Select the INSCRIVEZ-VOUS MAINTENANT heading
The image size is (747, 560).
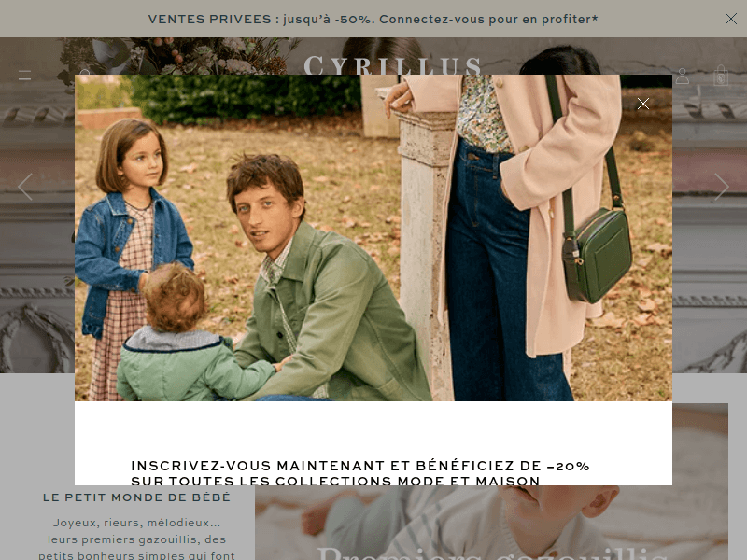(x=360, y=466)
